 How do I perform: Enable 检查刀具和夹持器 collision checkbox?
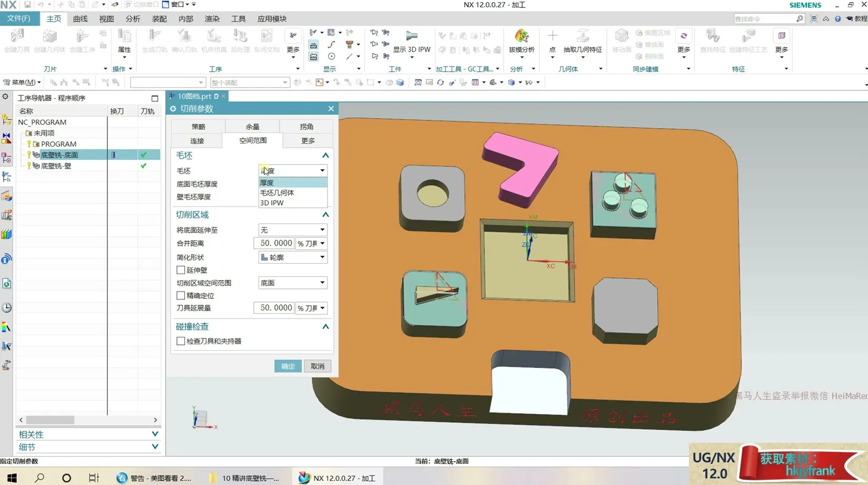tap(181, 341)
